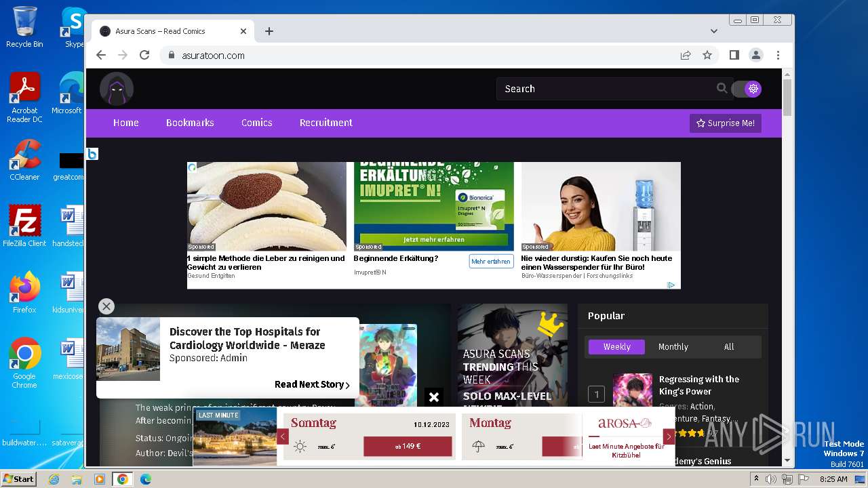Open the Chrome profile avatar icon
The width and height of the screenshot is (868, 488).
[756, 56]
